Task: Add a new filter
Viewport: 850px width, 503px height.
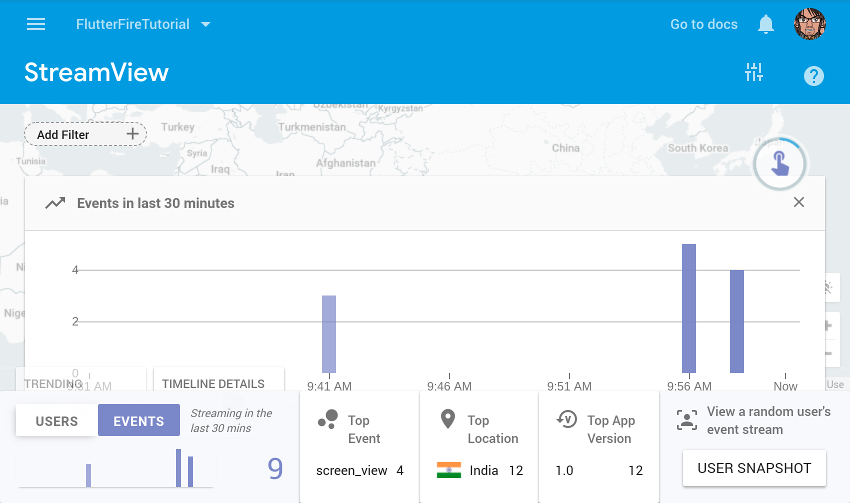Action: pos(85,134)
